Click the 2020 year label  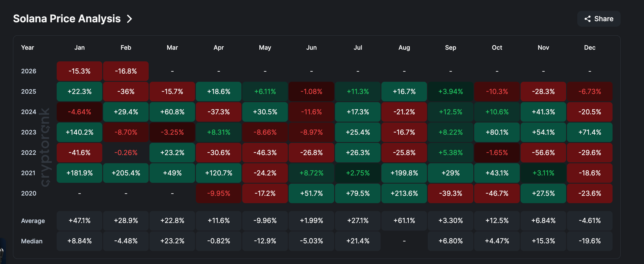[x=29, y=193]
